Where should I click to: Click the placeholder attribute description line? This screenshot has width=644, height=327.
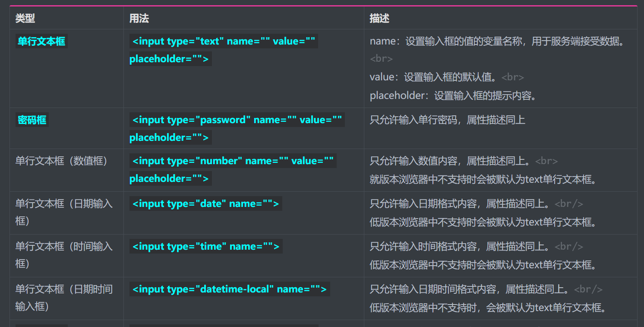point(454,95)
